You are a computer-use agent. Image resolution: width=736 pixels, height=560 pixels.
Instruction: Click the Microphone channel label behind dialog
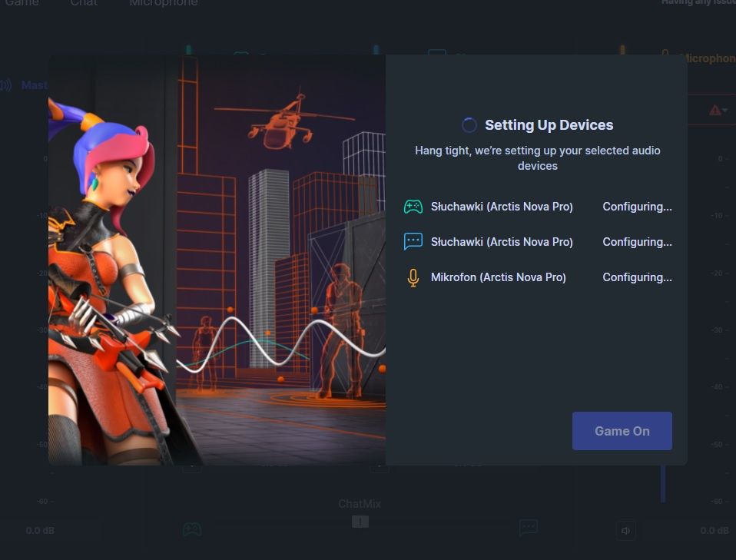[709, 58]
